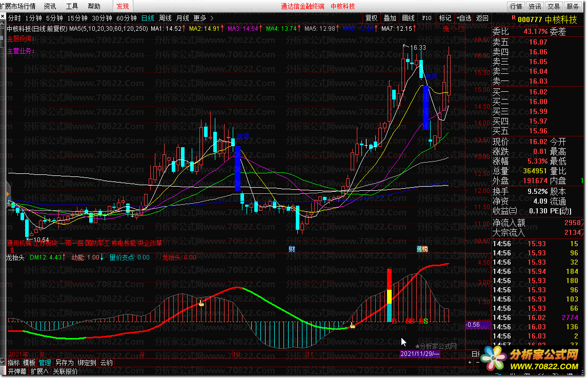This screenshot has width=588, height=379.
Task: Click the 返回 back button
Action: [482, 18]
